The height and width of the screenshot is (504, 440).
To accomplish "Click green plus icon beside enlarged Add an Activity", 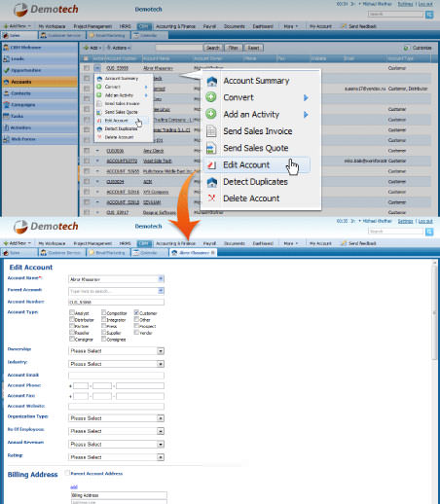I will 211,114.
